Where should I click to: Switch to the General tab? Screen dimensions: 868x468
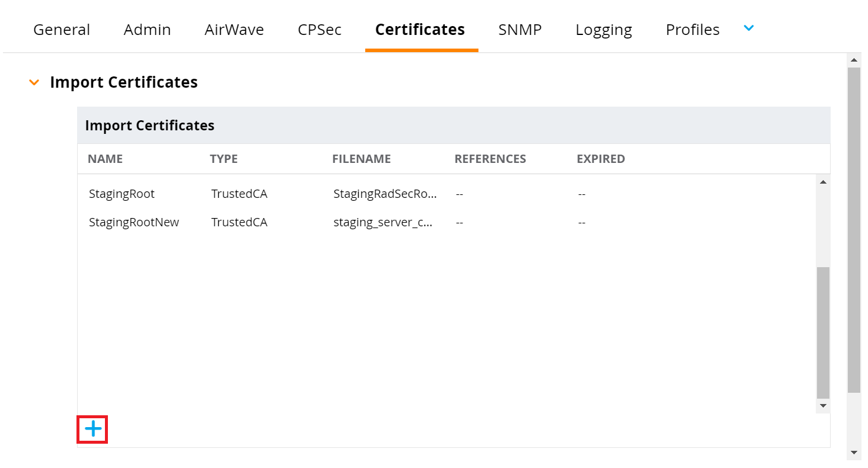[x=62, y=30]
